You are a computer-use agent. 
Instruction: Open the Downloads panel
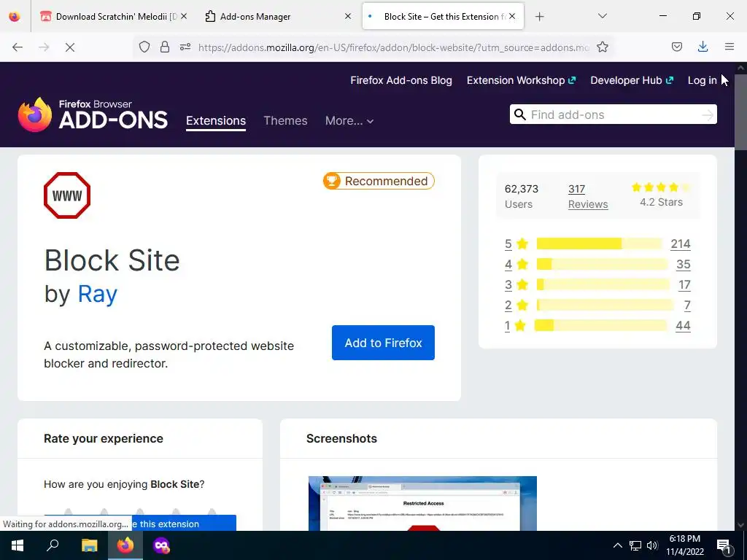click(x=703, y=47)
